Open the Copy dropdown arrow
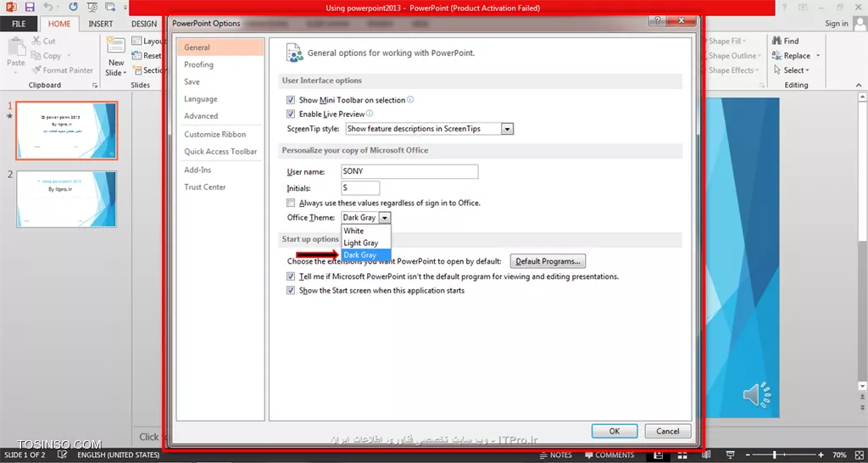868x463 pixels. tap(70, 56)
